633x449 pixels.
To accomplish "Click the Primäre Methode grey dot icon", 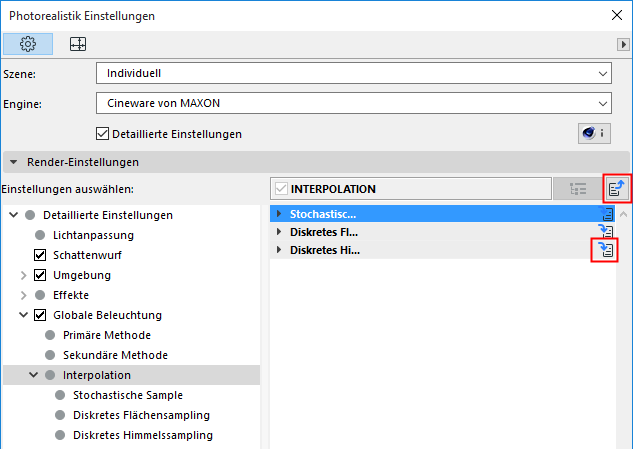I will tap(50, 335).
